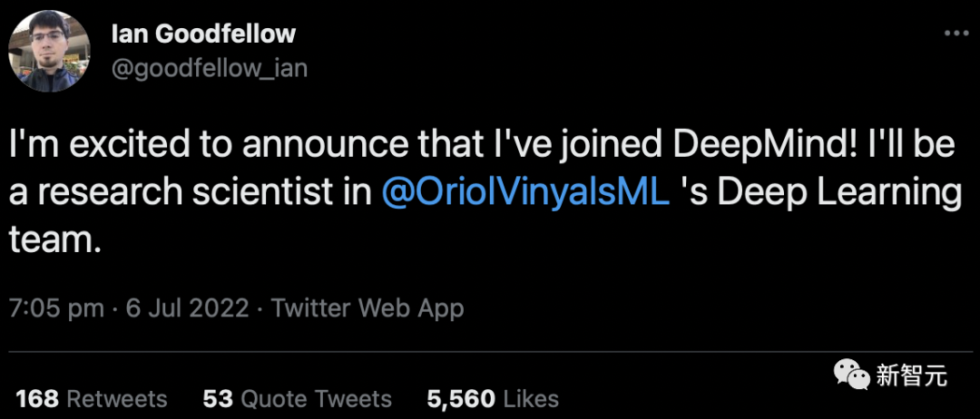This screenshot has height=419, width=980.
Task: View the 53 Quote Tweets list
Action: 297,399
